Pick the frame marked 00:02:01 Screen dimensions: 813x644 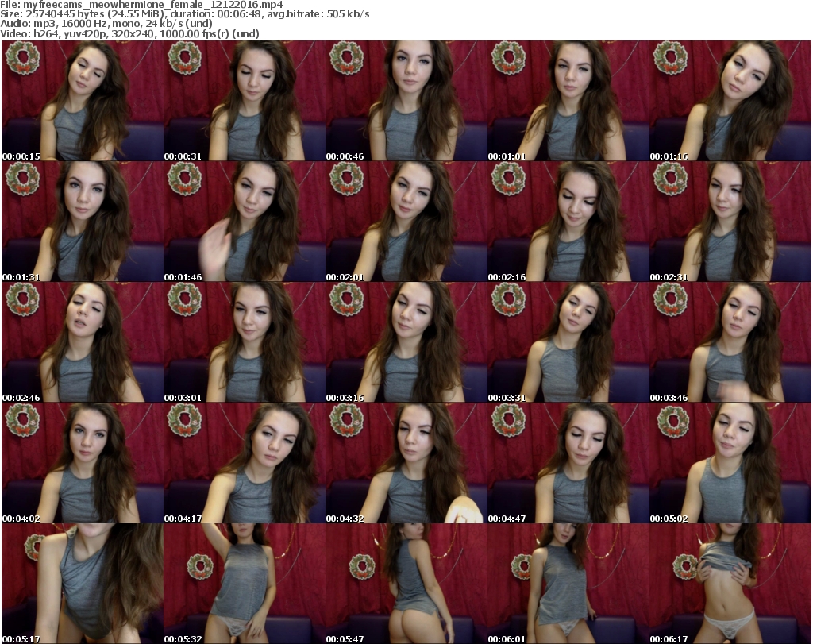(406, 222)
